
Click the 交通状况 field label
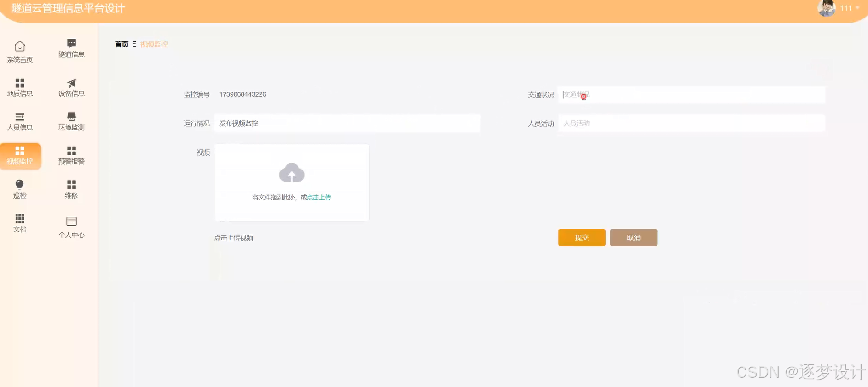tap(541, 94)
